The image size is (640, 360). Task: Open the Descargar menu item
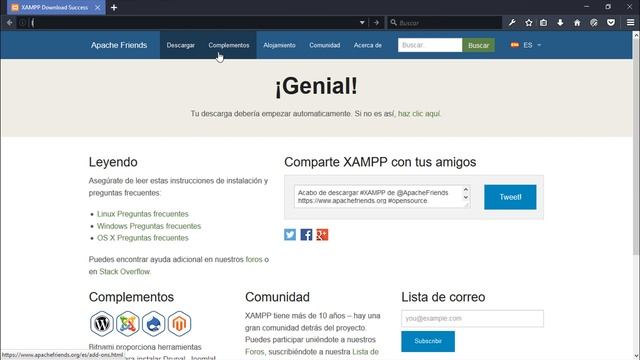[x=180, y=45]
